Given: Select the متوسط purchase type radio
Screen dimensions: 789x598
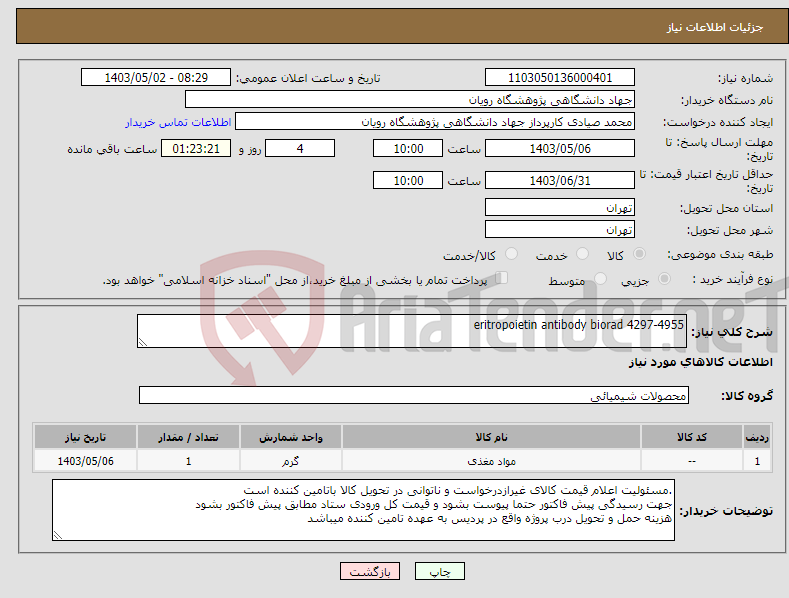Looking at the screenshot, I should [600, 279].
